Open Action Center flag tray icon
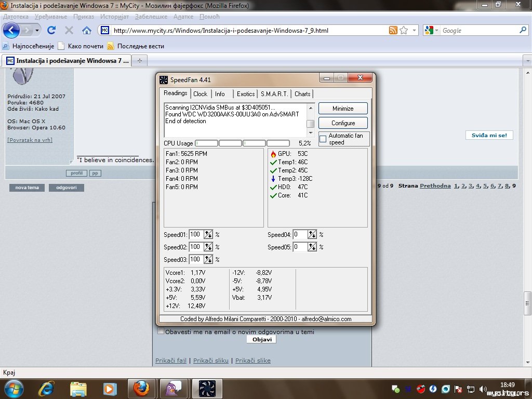The width and height of the screenshot is (532, 399). point(458,389)
